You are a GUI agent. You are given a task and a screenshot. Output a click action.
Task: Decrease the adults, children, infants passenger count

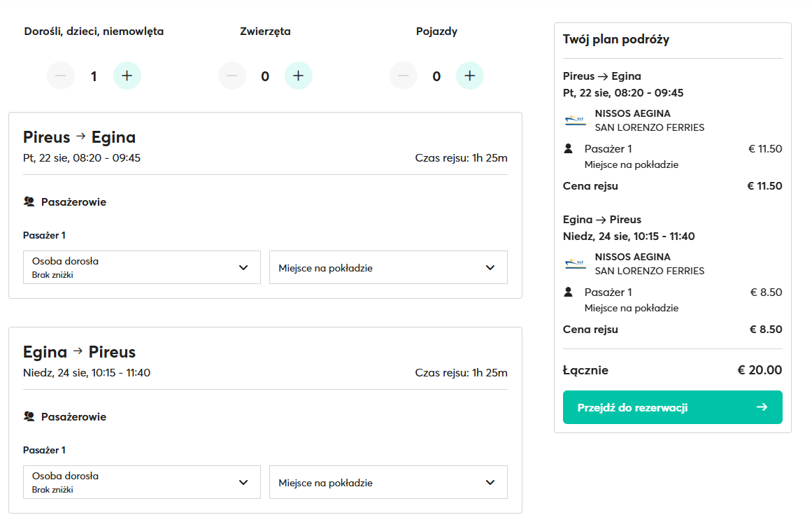[x=61, y=76]
